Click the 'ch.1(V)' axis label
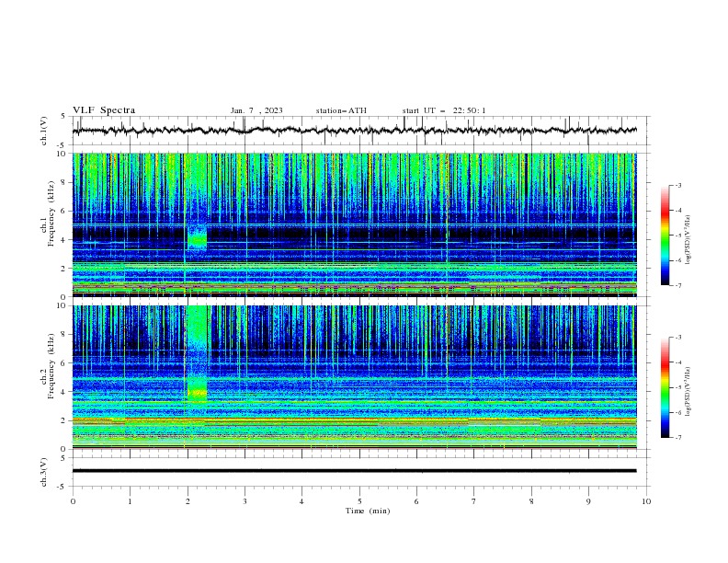The height and width of the screenshot is (563, 728). (44, 131)
